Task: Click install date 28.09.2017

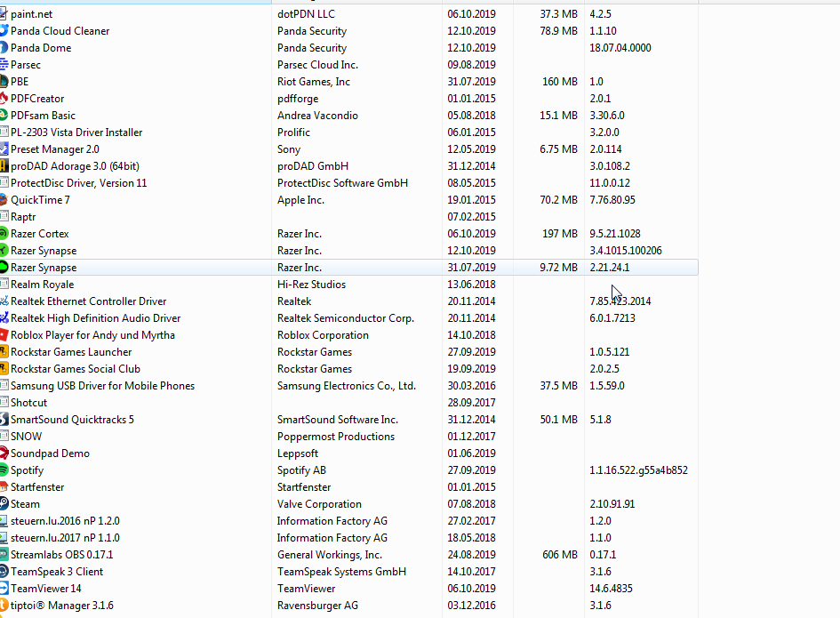Action: click(x=471, y=402)
